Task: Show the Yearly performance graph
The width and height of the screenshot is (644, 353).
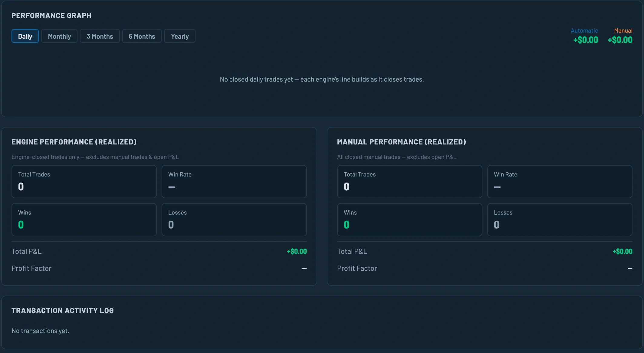Action: [x=180, y=36]
